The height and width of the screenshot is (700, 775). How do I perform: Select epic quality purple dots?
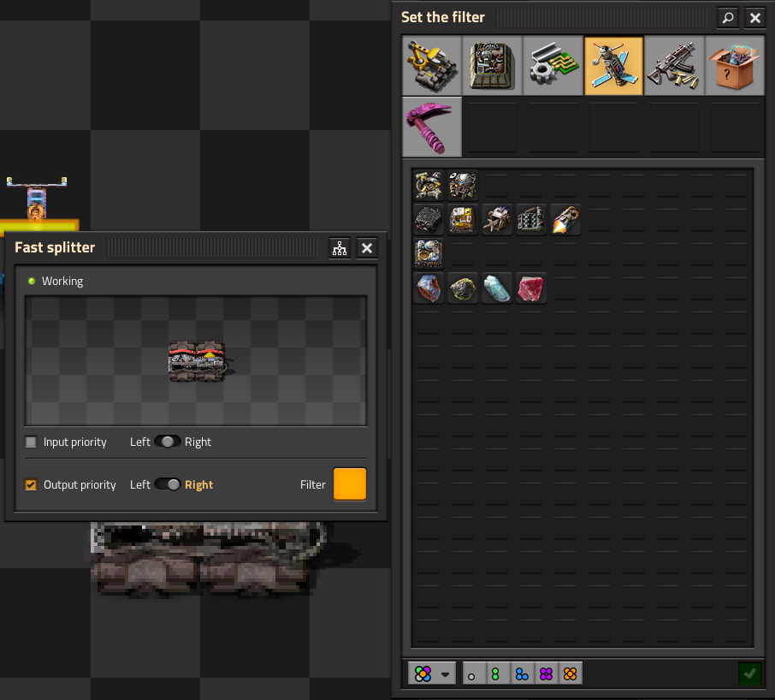tap(546, 673)
